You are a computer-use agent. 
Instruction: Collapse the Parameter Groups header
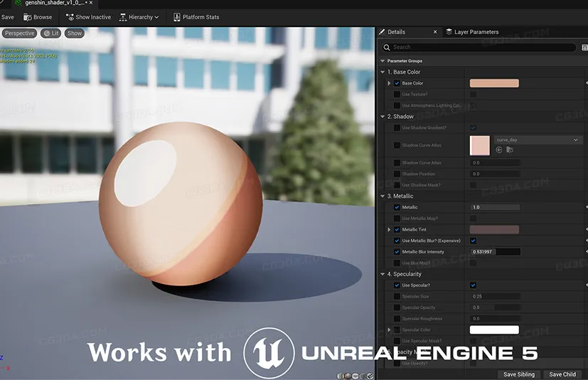coord(383,60)
